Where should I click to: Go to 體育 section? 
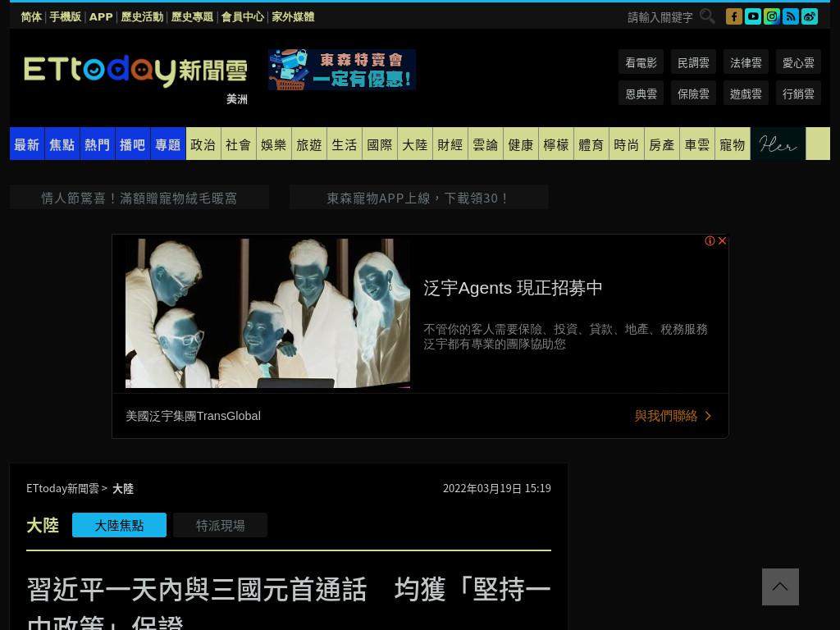(x=591, y=144)
